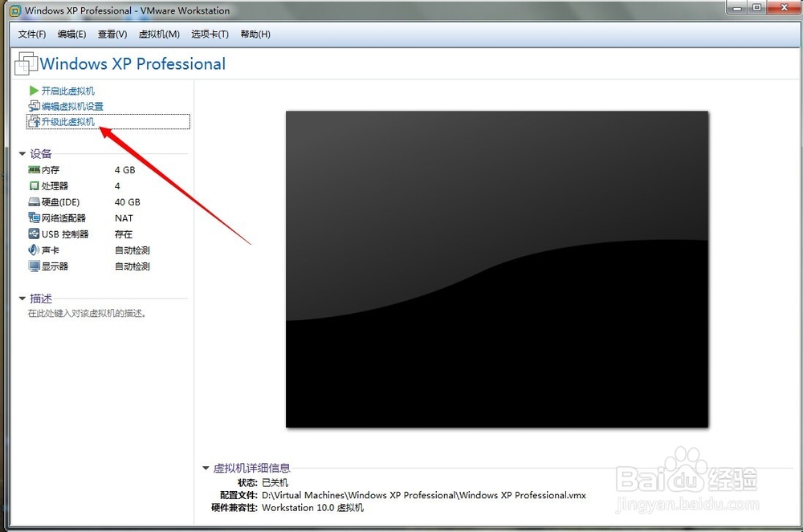Open the 编辑(E) menu

(71, 35)
